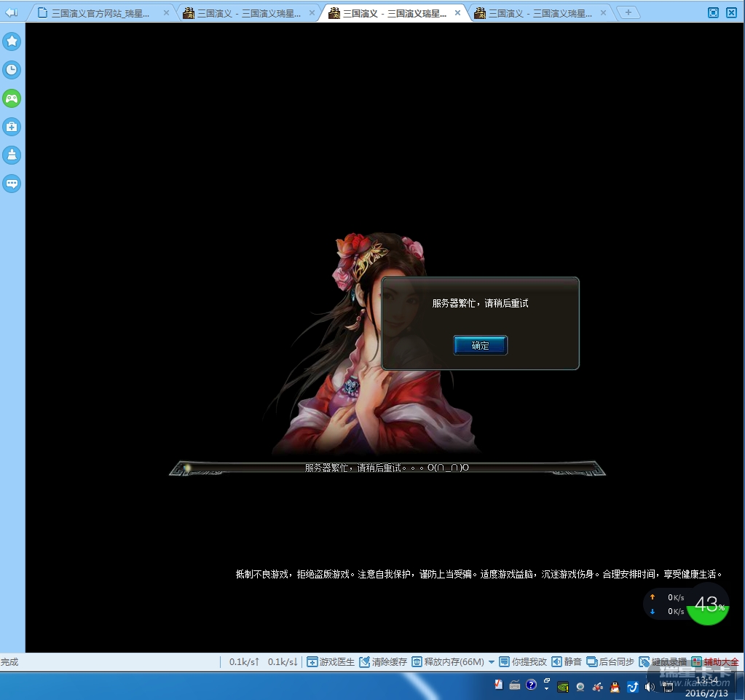The image size is (745, 700).
Task: Open the clock history icon in sidebar
Action: click(x=12, y=70)
